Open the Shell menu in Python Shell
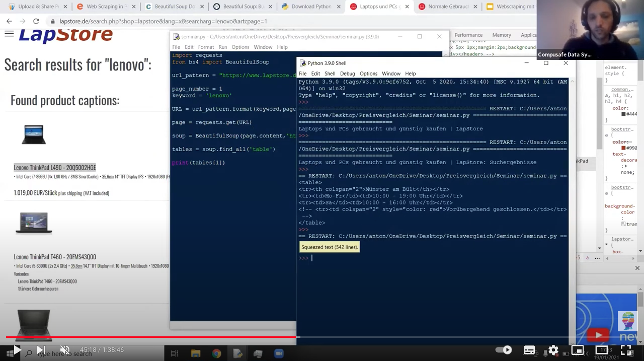 (330, 74)
